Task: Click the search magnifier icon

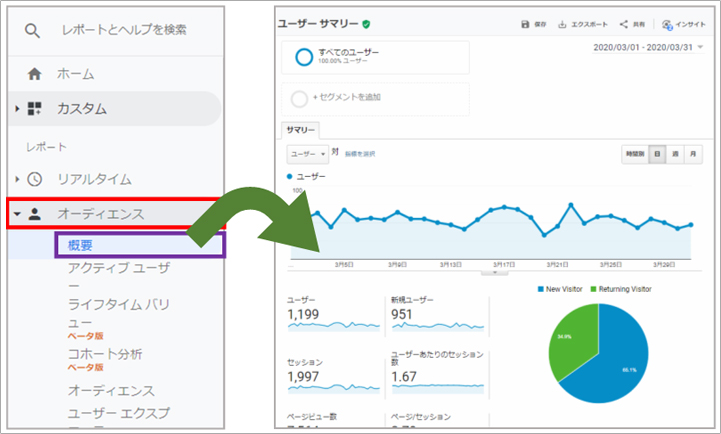Action: [x=33, y=32]
